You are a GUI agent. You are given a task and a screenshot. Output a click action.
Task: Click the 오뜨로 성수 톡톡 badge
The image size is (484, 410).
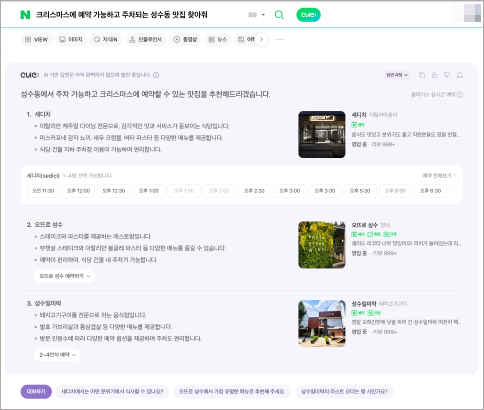click(374, 234)
